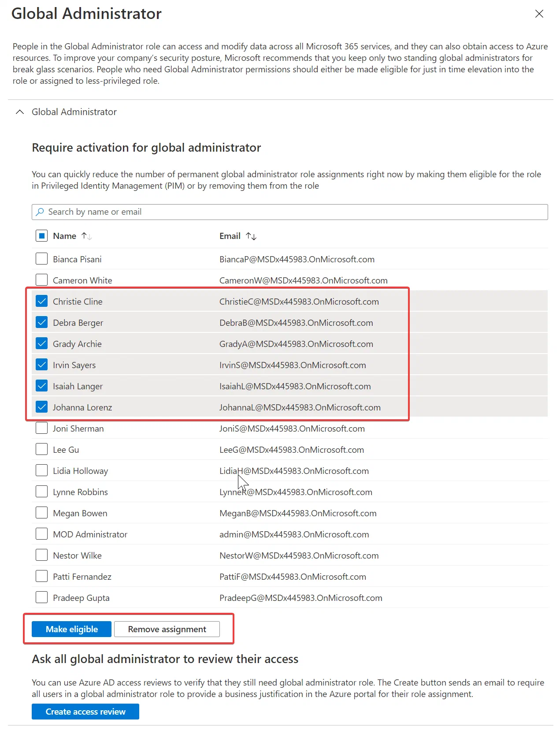This screenshot has width=560, height=738.
Task: Check the Lynne Robbins checkbox
Action: point(41,492)
